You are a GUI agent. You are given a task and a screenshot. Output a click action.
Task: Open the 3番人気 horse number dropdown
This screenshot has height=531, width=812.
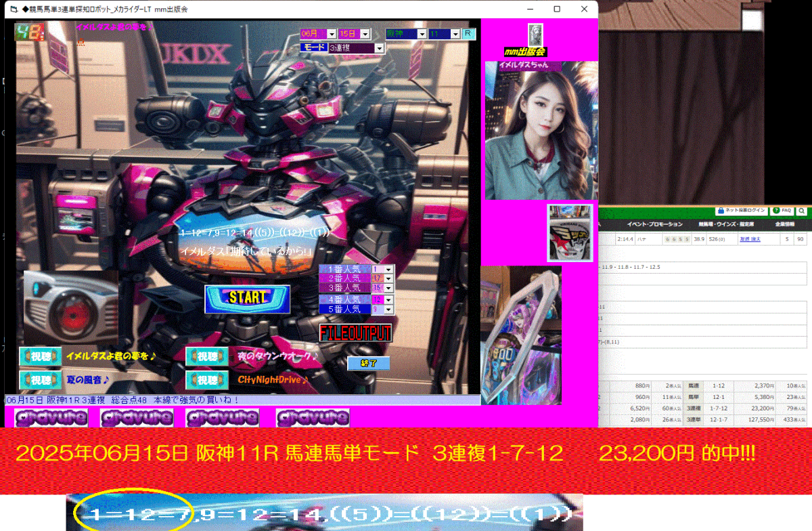(388, 288)
